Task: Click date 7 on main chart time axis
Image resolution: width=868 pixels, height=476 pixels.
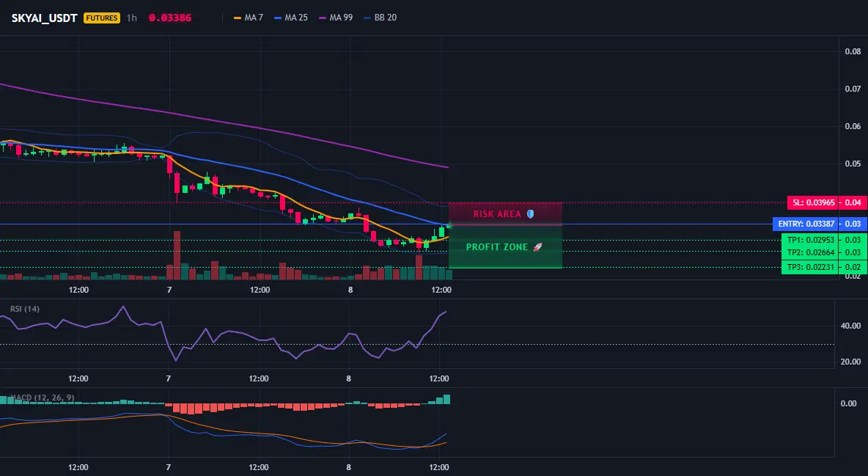Action: (x=169, y=290)
